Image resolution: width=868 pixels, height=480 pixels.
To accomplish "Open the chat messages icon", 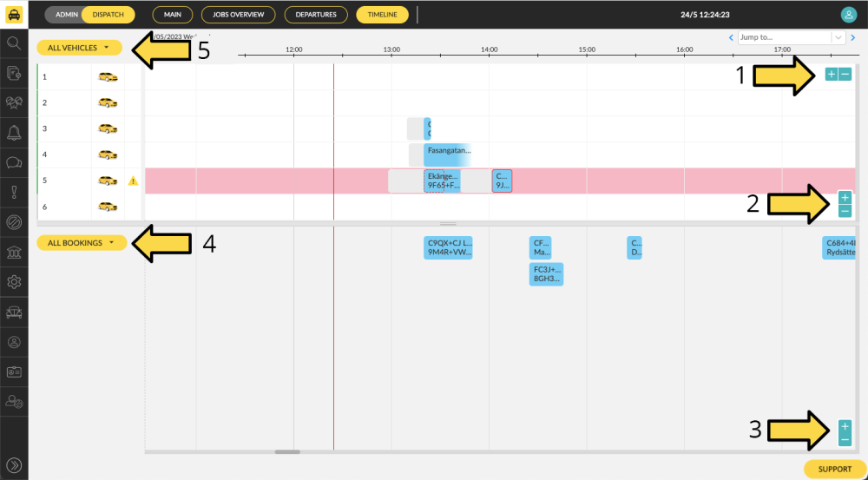I will click(14, 161).
